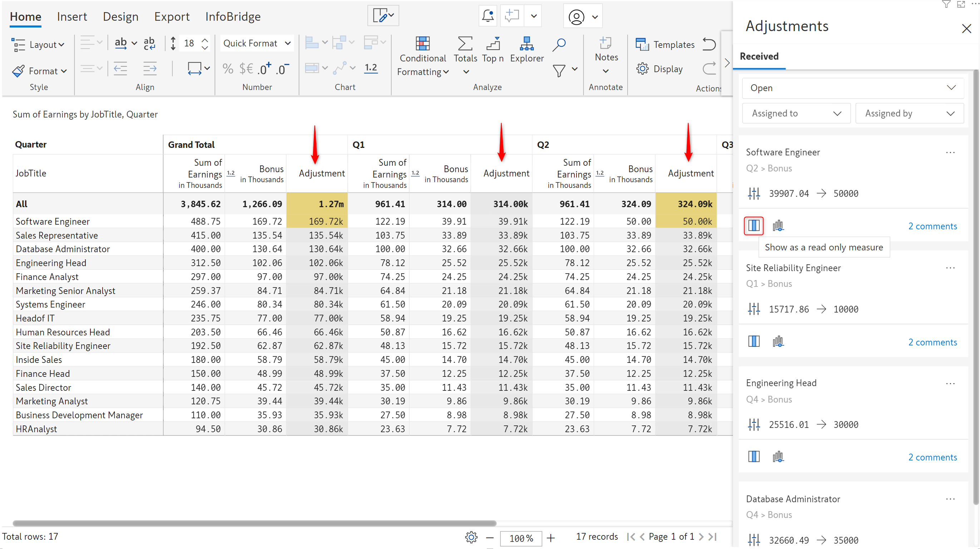The height and width of the screenshot is (549, 980).
Task: Open more options for Software Engineer adjustment
Action: point(950,153)
